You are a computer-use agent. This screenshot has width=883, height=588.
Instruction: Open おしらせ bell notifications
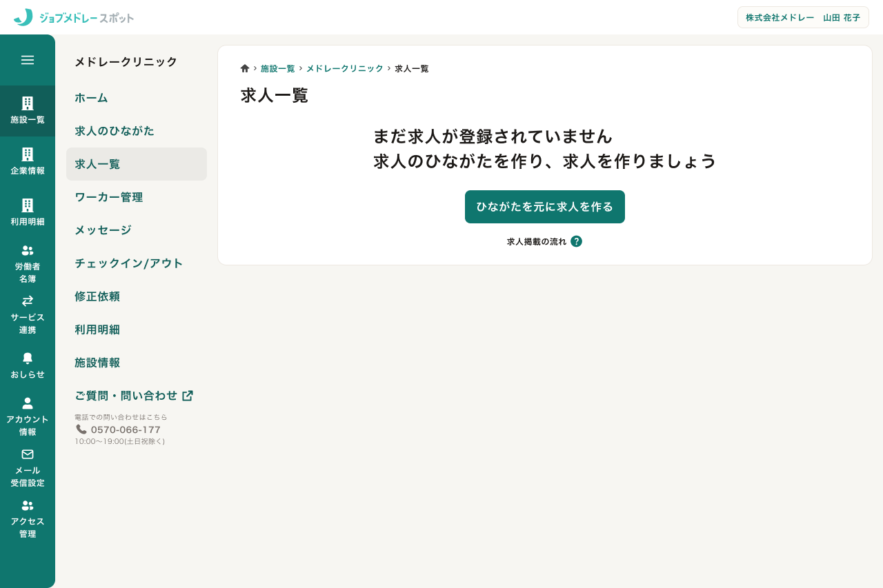coord(28,366)
